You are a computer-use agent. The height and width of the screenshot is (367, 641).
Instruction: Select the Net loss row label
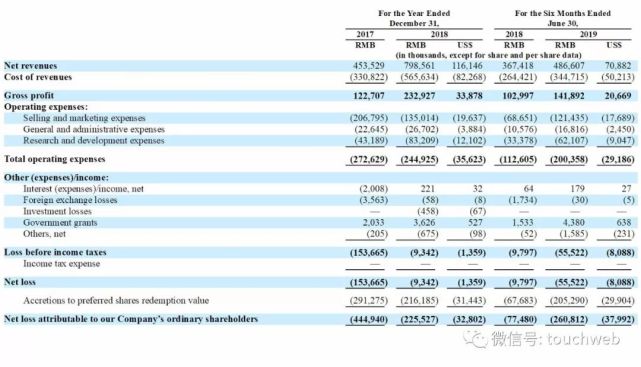20,282
